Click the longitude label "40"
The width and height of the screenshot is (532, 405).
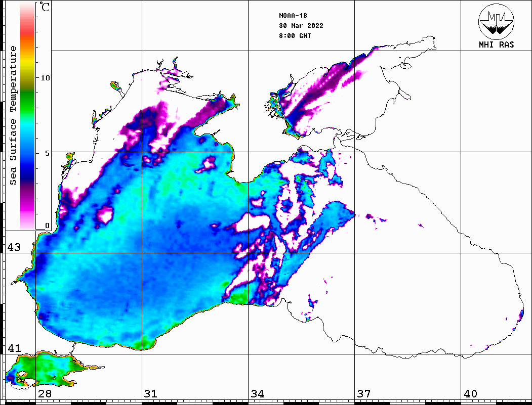[x=470, y=394]
